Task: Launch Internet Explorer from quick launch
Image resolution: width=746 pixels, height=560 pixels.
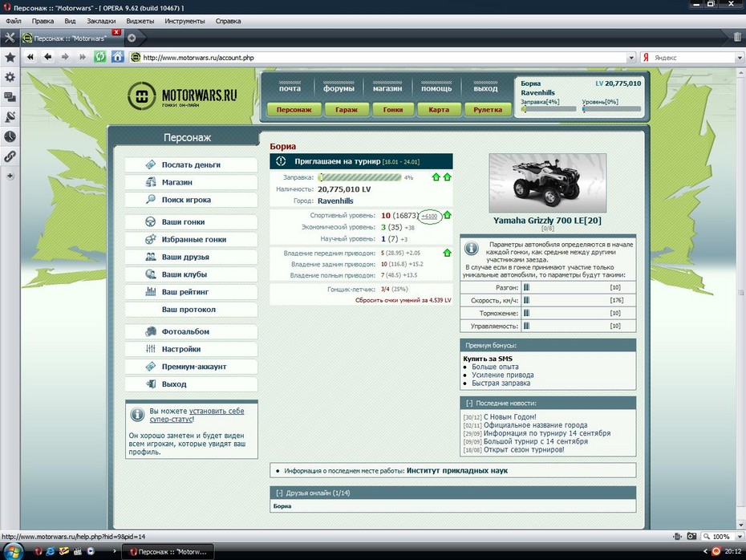Action: [50, 551]
